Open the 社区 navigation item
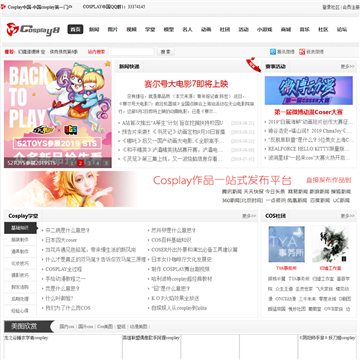360x360 pixels. point(323,29)
